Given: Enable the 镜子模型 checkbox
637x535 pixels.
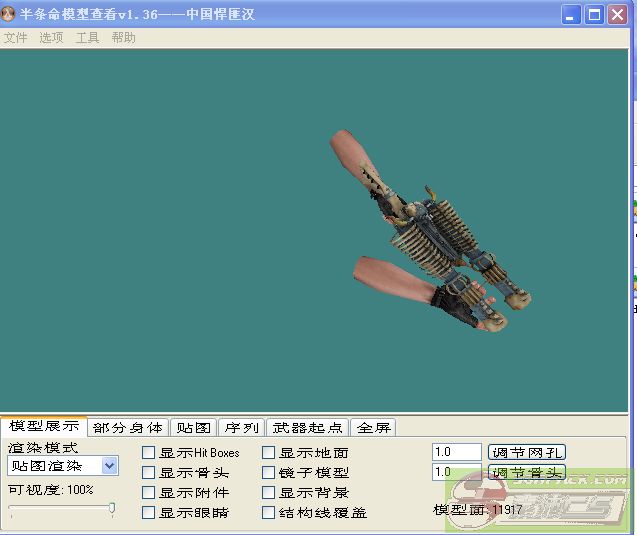Looking at the screenshot, I should click(268, 473).
